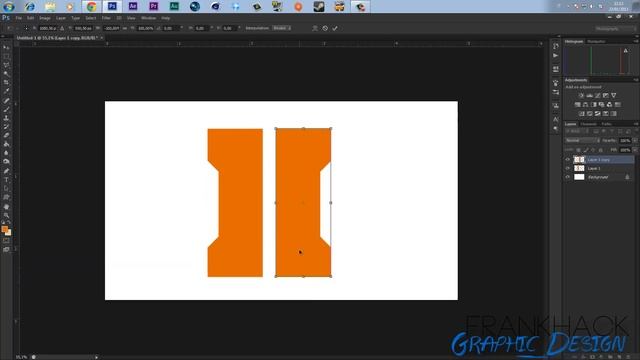The height and width of the screenshot is (360, 640).
Task: Select the Horizontal Type tool
Action: click(x=6, y=180)
